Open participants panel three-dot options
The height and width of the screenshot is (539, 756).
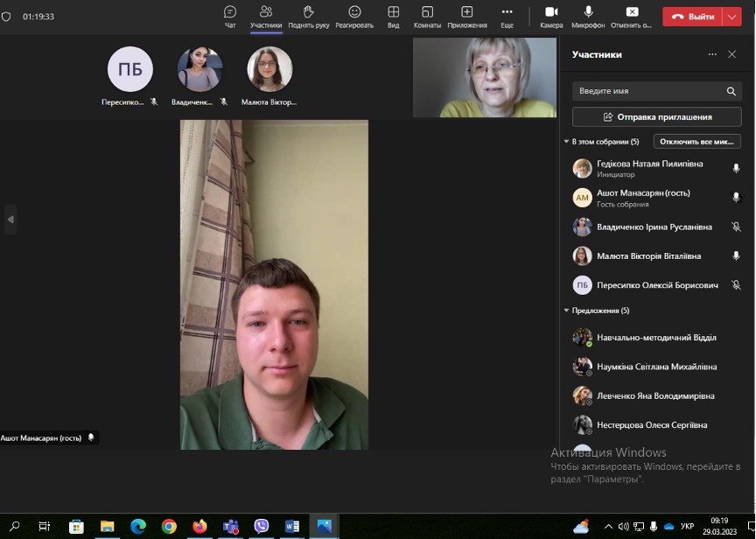(x=712, y=54)
